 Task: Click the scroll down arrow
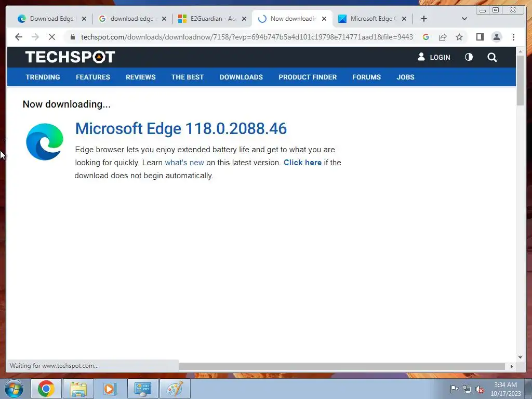pyautogui.click(x=520, y=357)
